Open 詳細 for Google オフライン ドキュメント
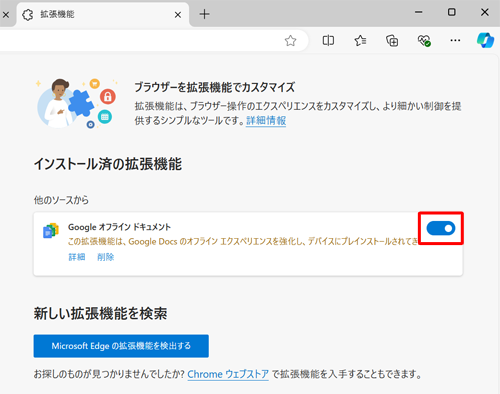This screenshot has height=394, width=500. tap(77, 257)
